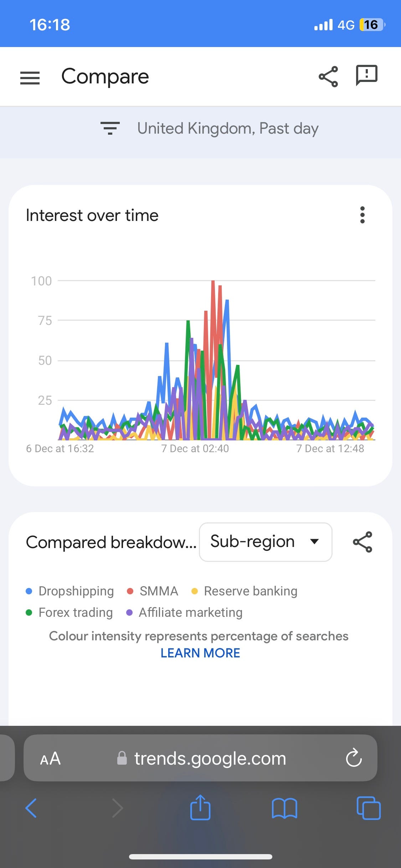Open the Interest over time options menu
Image resolution: width=401 pixels, height=868 pixels.
363,215
